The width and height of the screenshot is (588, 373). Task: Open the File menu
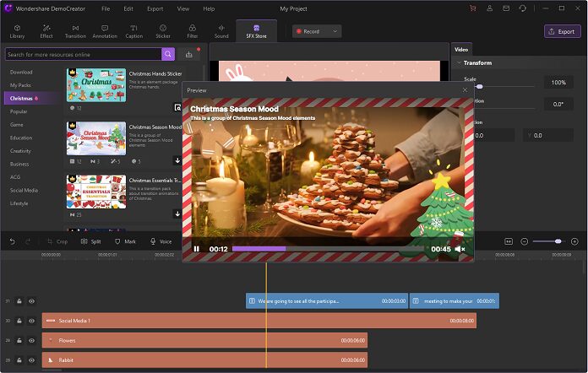click(106, 8)
